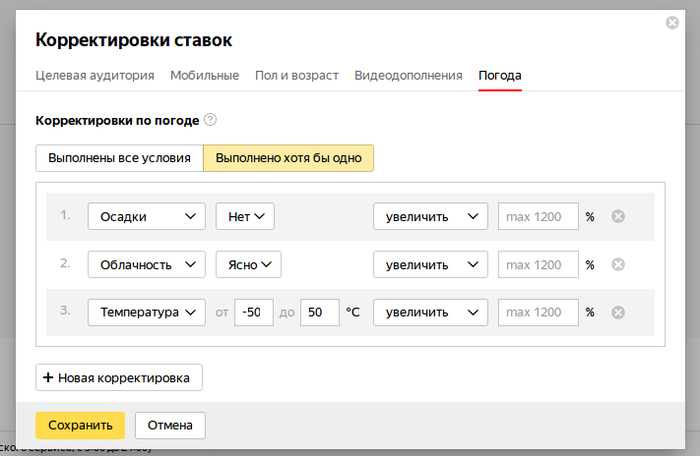Viewport: 700px width, 456px height.
Task: Open увеличить dropdown in Температура row
Action: [430, 312]
